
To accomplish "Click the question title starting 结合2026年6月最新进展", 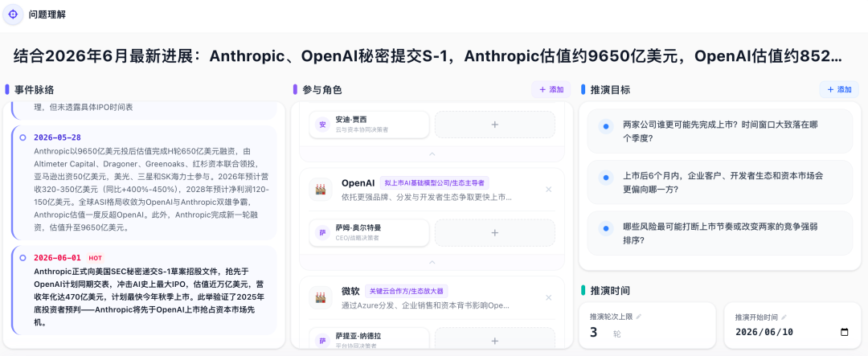I will pyautogui.click(x=428, y=56).
